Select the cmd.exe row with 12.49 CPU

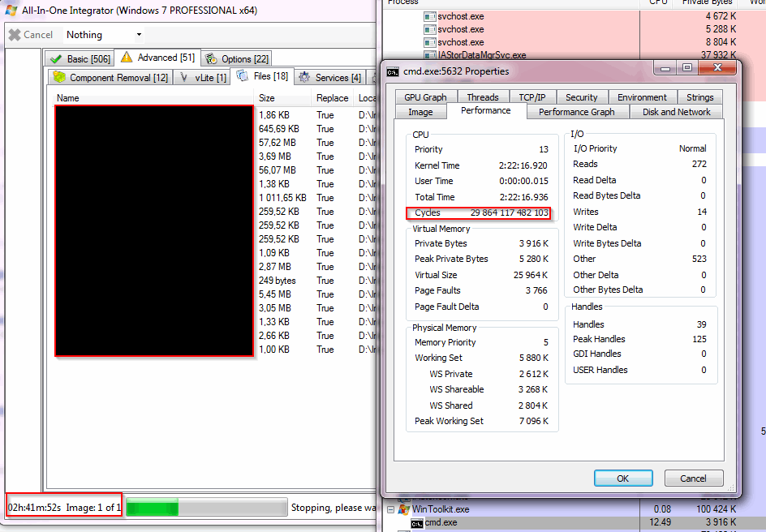point(574,522)
